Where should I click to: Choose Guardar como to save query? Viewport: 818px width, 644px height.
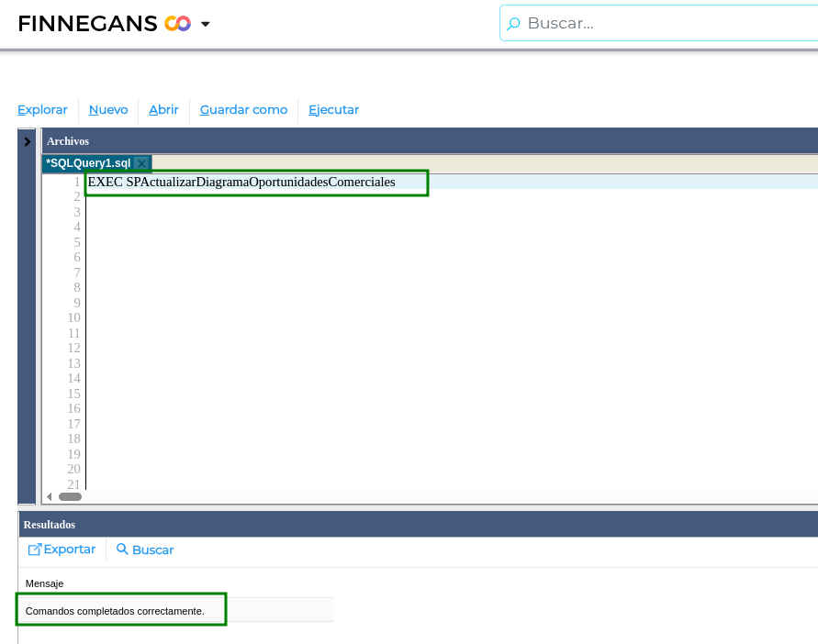(243, 110)
